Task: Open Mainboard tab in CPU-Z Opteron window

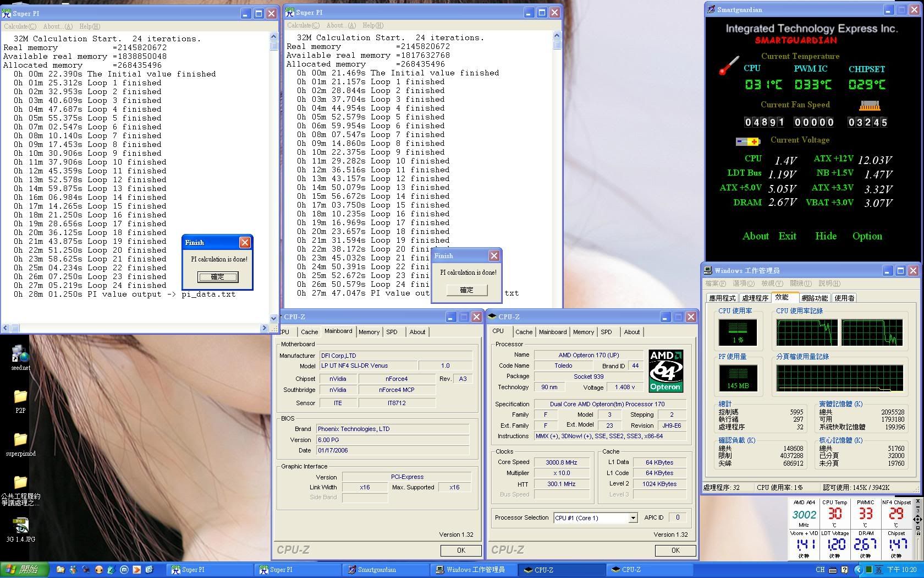Action: tap(552, 332)
